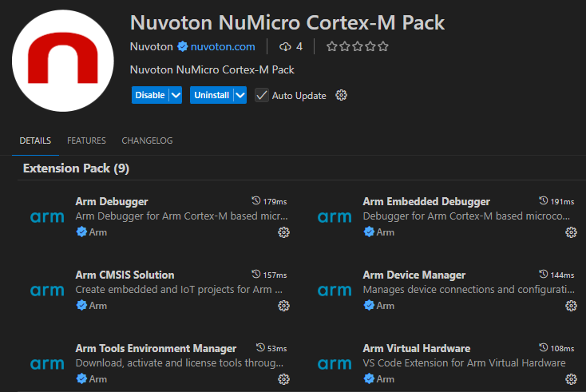This screenshot has width=586, height=392.
Task: Click the Arm Virtual Hardware arm logo
Action: pos(335,364)
